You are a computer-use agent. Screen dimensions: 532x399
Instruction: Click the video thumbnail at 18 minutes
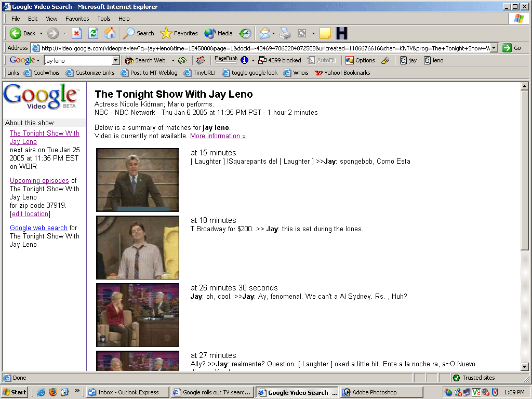click(138, 247)
